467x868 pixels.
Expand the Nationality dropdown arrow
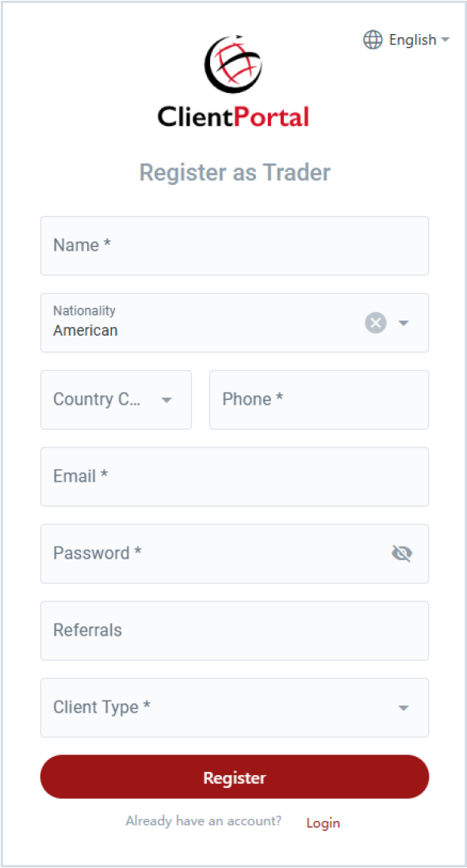404,323
